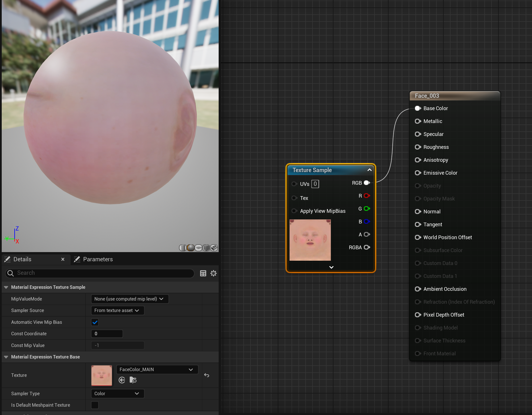Open the FaceColor_MAIN texture picker dropdown
Image resolution: width=532 pixels, height=415 pixels.
pos(191,369)
